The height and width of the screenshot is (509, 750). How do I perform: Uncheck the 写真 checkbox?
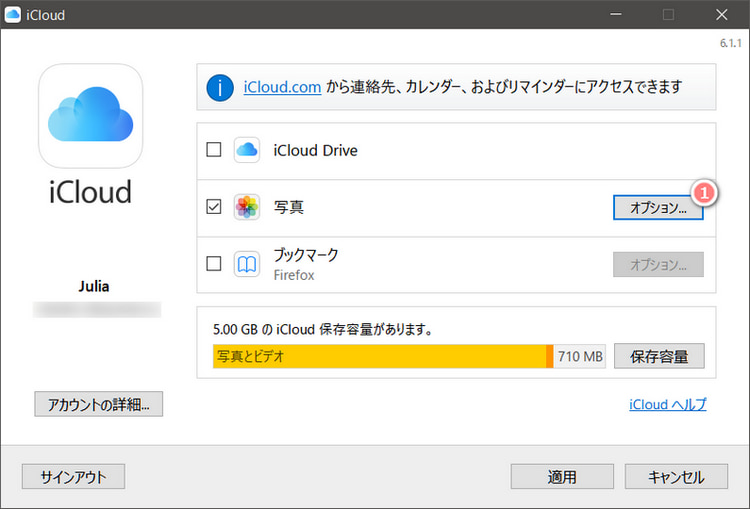coord(214,207)
